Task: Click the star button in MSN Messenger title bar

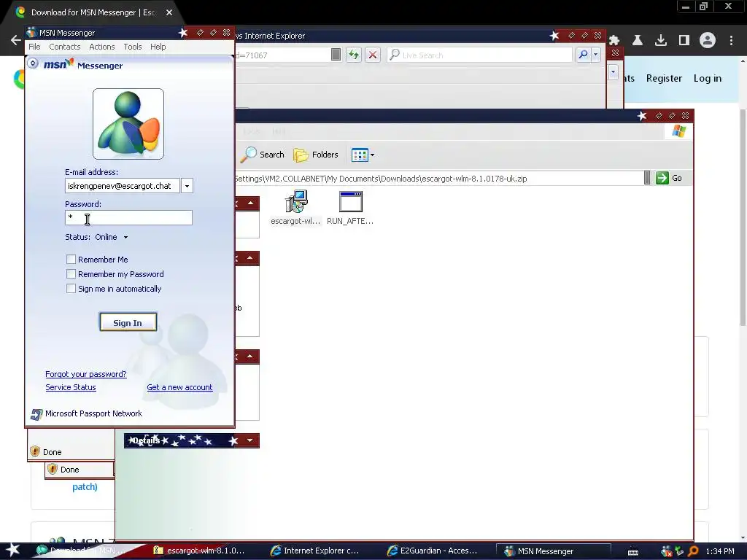Action: pyautogui.click(x=183, y=32)
